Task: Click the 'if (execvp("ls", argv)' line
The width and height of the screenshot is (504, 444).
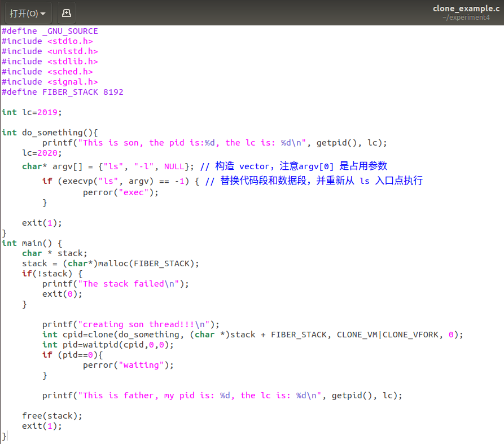Action: click(121, 181)
